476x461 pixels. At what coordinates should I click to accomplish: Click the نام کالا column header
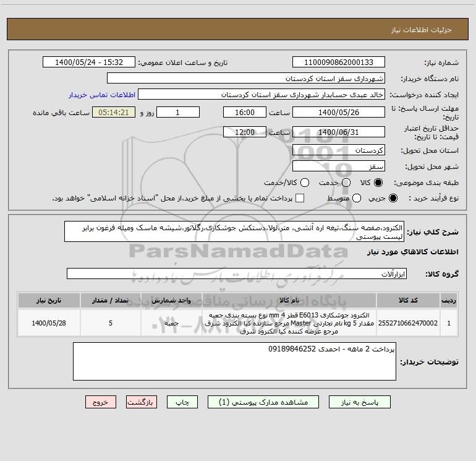pyautogui.click(x=289, y=300)
